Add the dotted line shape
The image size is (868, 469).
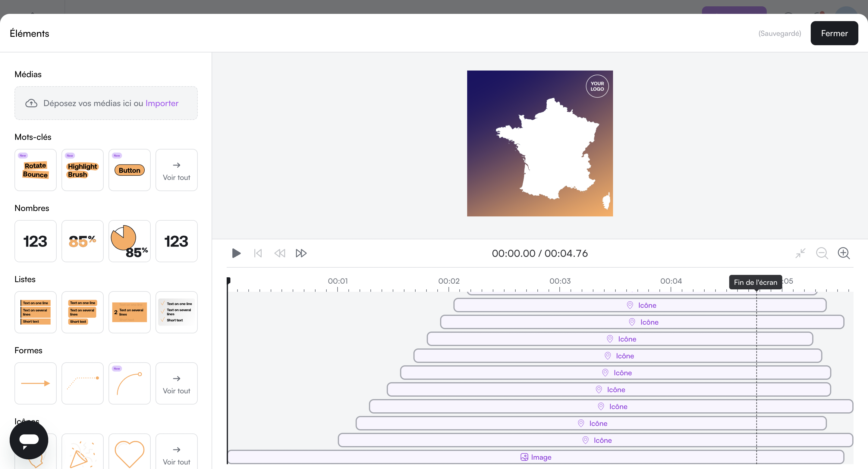[x=83, y=383]
